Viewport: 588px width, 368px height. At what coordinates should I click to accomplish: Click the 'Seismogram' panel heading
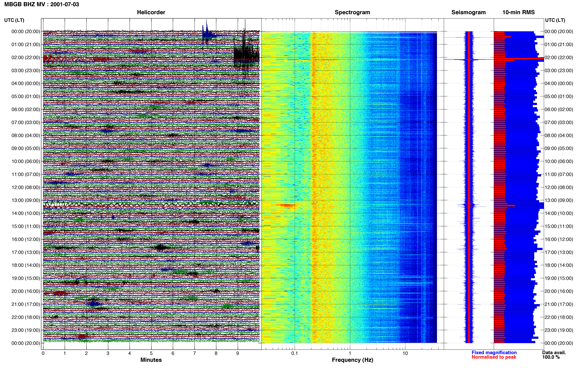tap(468, 12)
